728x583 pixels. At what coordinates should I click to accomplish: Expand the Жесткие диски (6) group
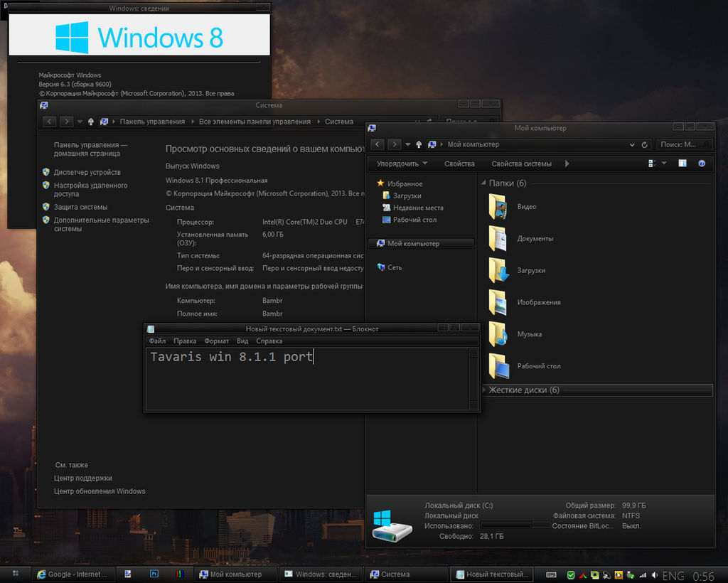[484, 390]
